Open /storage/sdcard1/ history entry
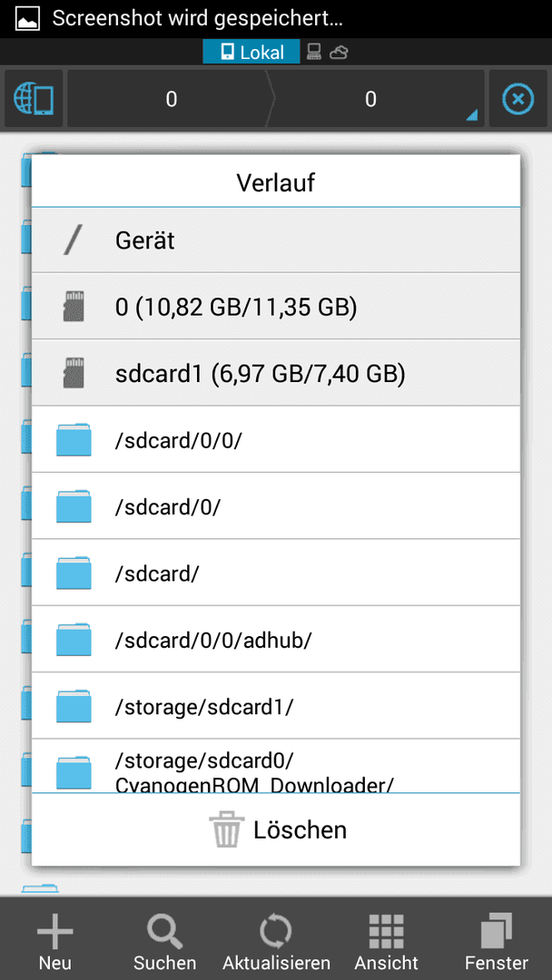Viewport: 552px width, 980px height. pyautogui.click(x=276, y=706)
